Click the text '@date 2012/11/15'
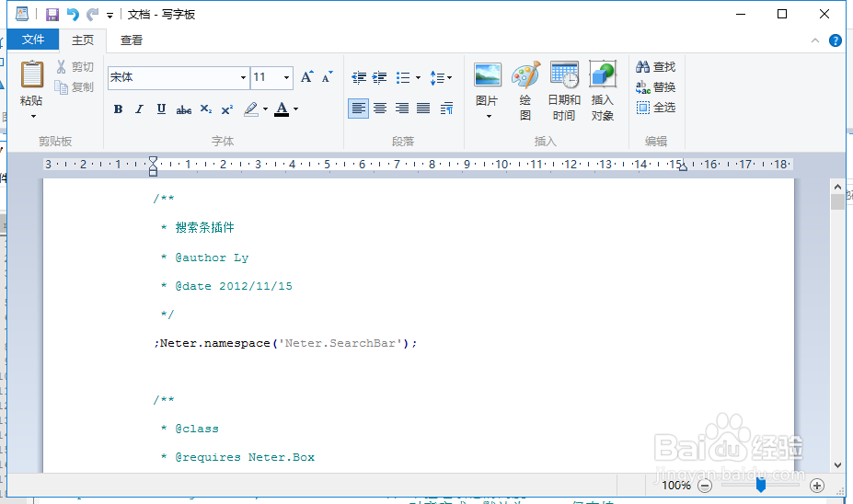 pyautogui.click(x=234, y=286)
